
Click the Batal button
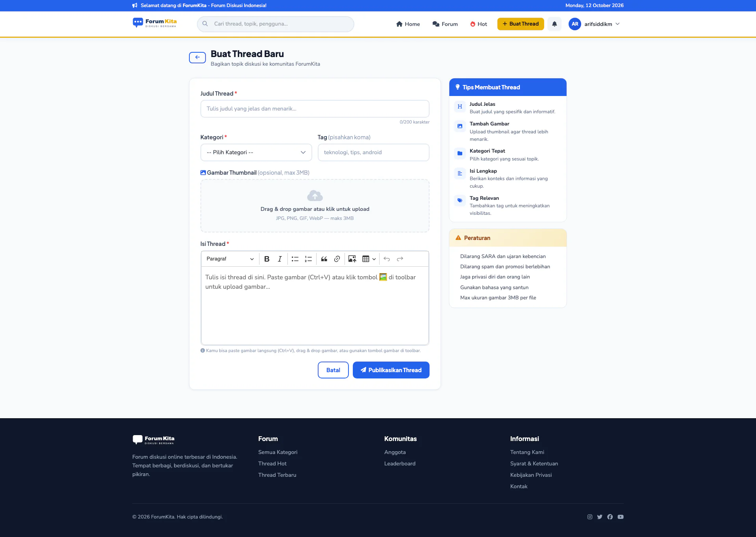point(333,370)
